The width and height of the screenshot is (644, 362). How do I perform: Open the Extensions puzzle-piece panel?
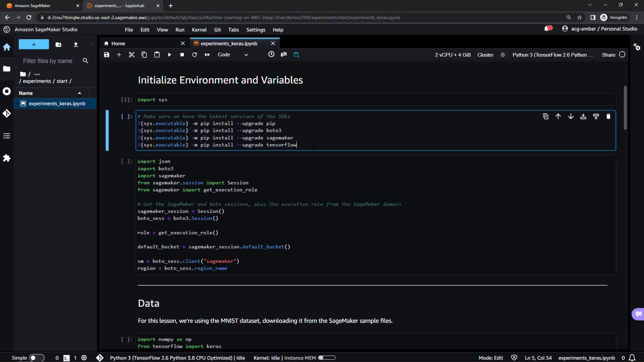[x=7, y=158]
